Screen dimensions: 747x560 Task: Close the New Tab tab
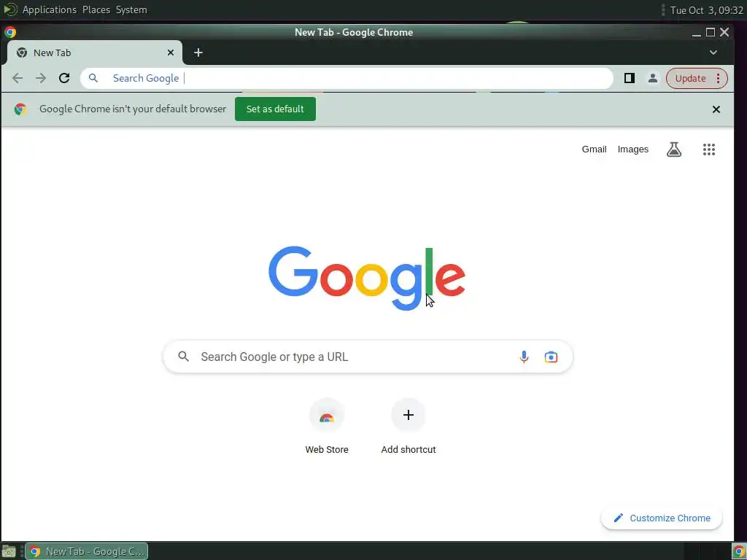pyautogui.click(x=171, y=52)
